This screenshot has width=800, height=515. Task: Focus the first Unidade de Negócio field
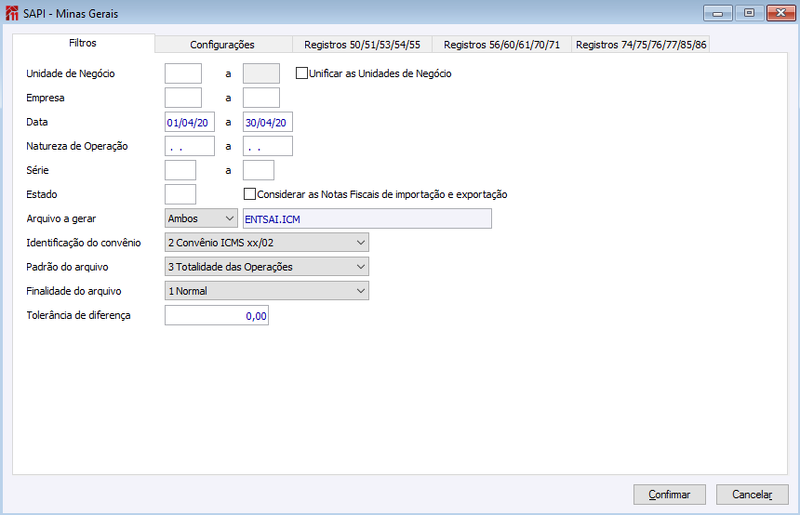(x=183, y=73)
